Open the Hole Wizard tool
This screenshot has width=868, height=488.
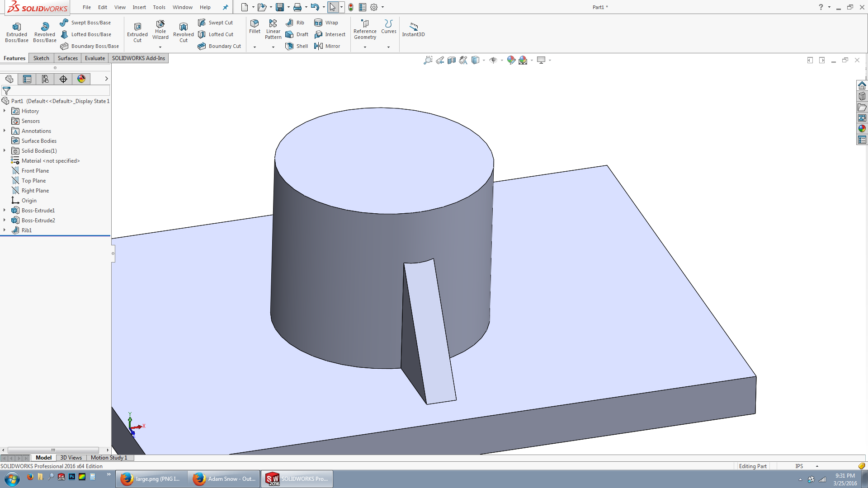pos(160,30)
